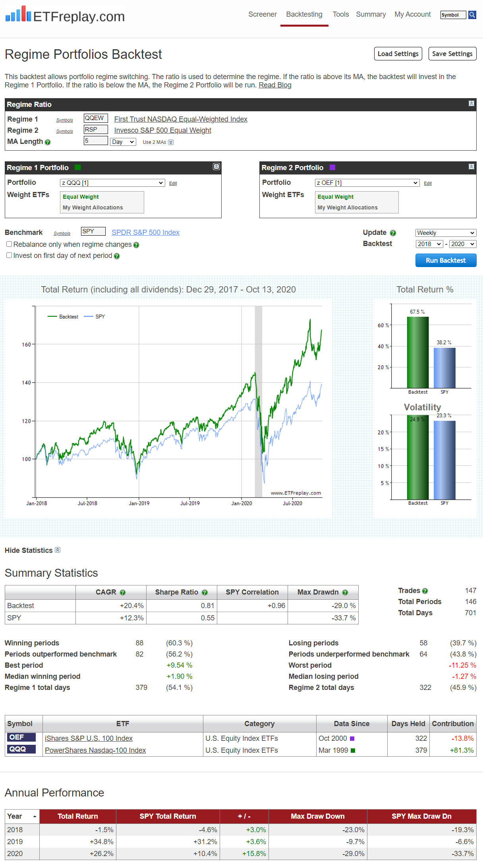Image resolution: width=483 pixels, height=868 pixels.
Task: Open Update frequency help icon
Action: (393, 233)
